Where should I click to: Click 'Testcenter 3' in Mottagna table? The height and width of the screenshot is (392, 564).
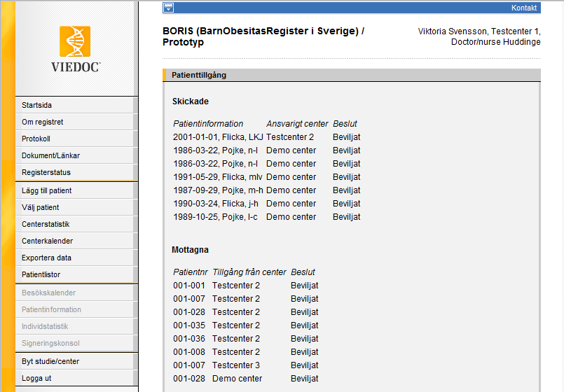[x=236, y=365]
